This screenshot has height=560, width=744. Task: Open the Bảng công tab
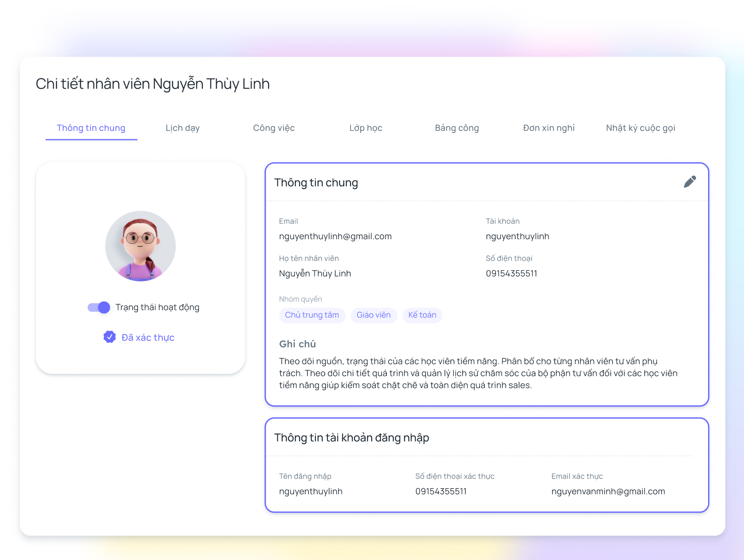click(457, 128)
